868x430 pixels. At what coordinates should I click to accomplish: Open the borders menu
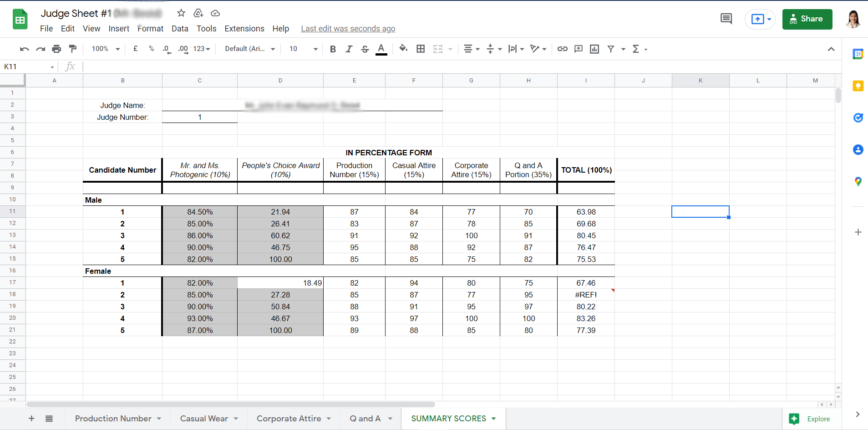pos(421,49)
